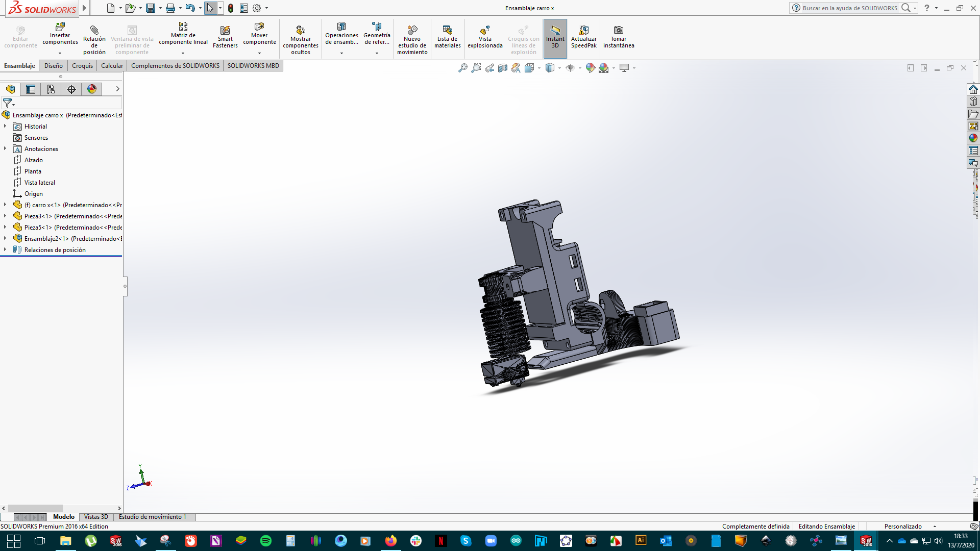
Task: Click Vista explosionada icon
Action: tap(485, 31)
